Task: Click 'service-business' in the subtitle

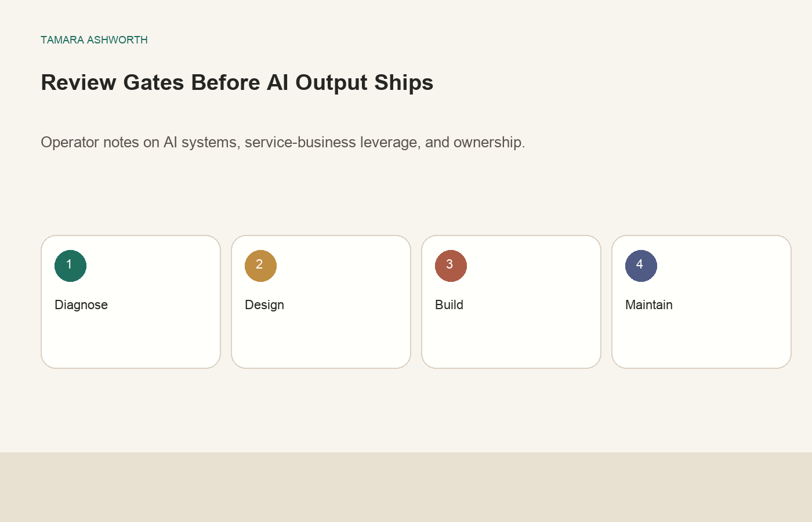Action: pos(300,142)
